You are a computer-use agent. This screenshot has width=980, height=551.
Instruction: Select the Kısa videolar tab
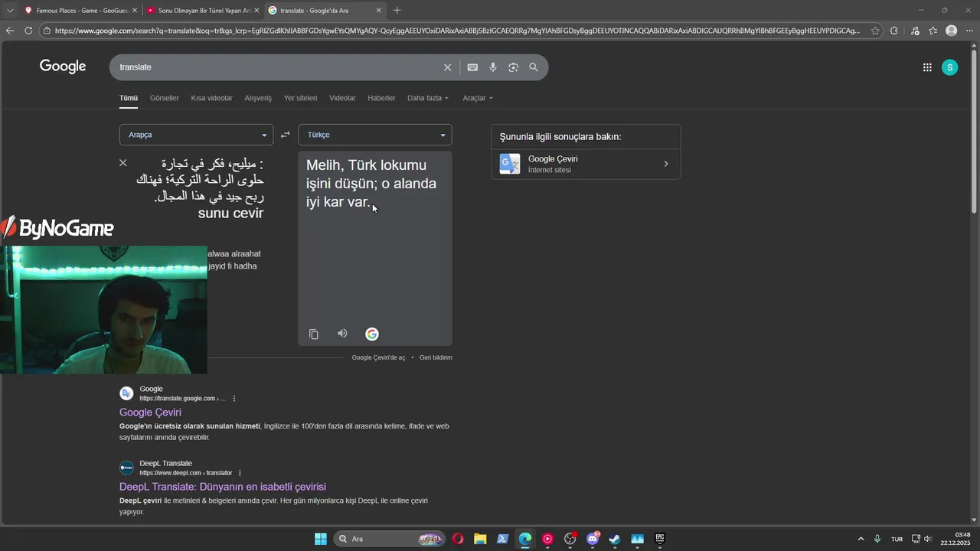pos(212,98)
